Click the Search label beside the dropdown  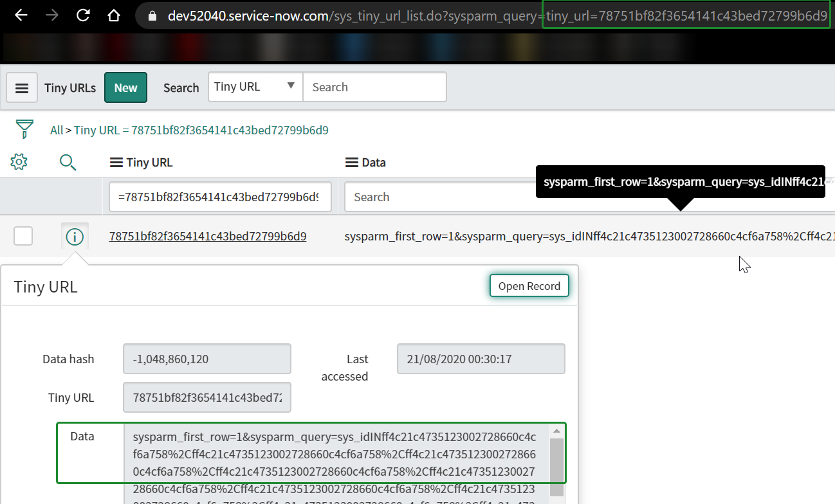pyautogui.click(x=181, y=88)
